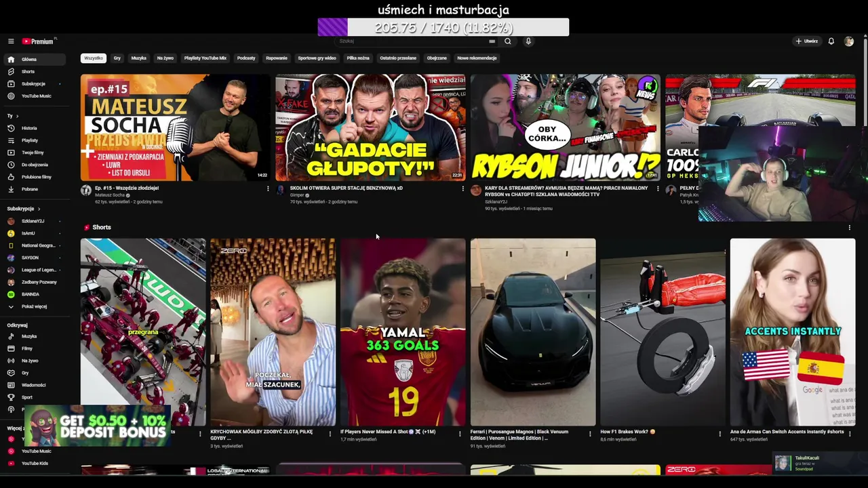The height and width of the screenshot is (488, 868).
Task: Select Ostatnio przesłane chip
Action: pyautogui.click(x=398, y=58)
